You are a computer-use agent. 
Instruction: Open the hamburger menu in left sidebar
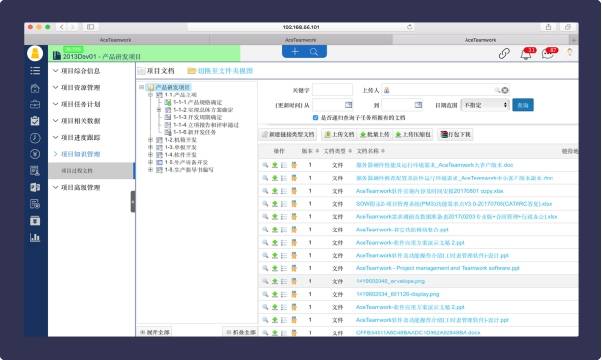coord(35,71)
